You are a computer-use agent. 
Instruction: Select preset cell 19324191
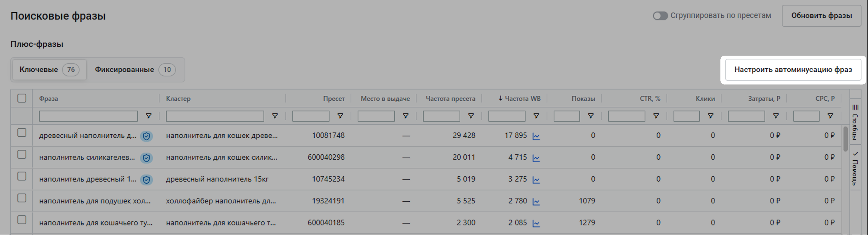[328, 201]
